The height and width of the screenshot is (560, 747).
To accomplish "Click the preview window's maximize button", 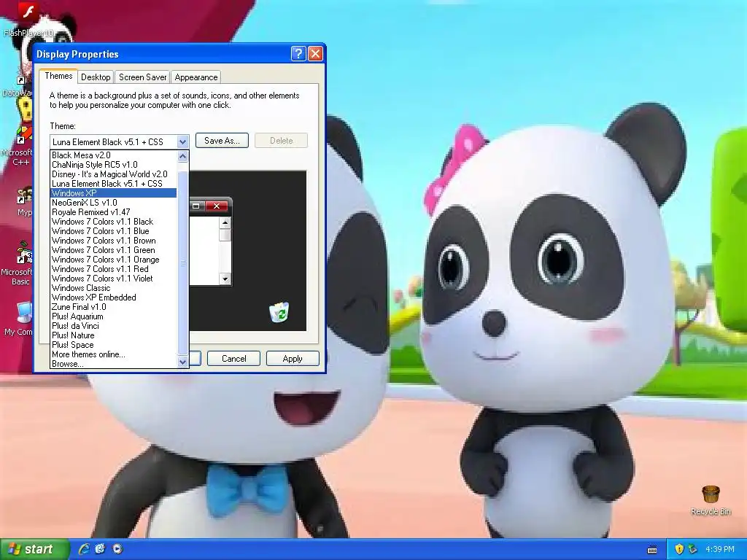I will [196, 206].
